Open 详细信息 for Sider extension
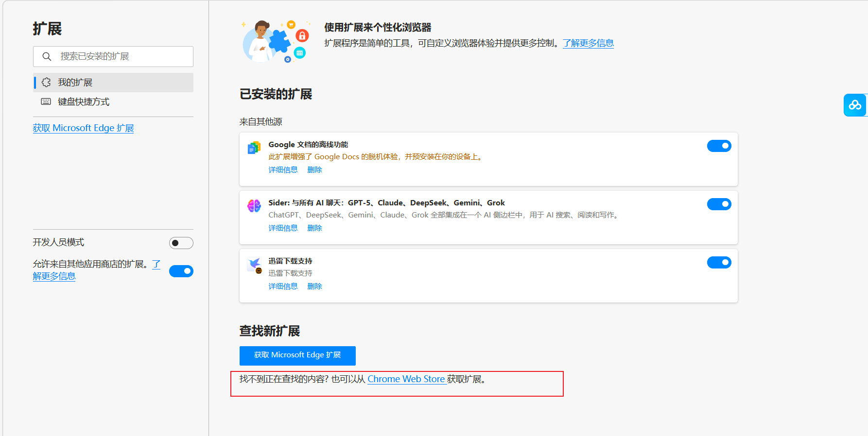868x436 pixels. (283, 228)
